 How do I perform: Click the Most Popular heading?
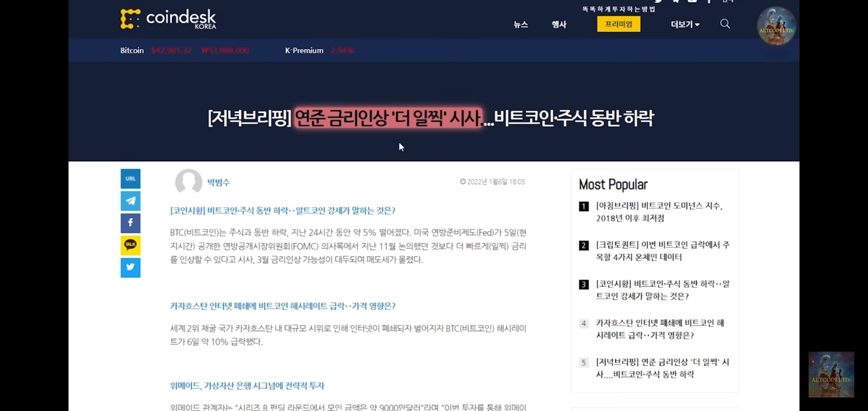(613, 185)
